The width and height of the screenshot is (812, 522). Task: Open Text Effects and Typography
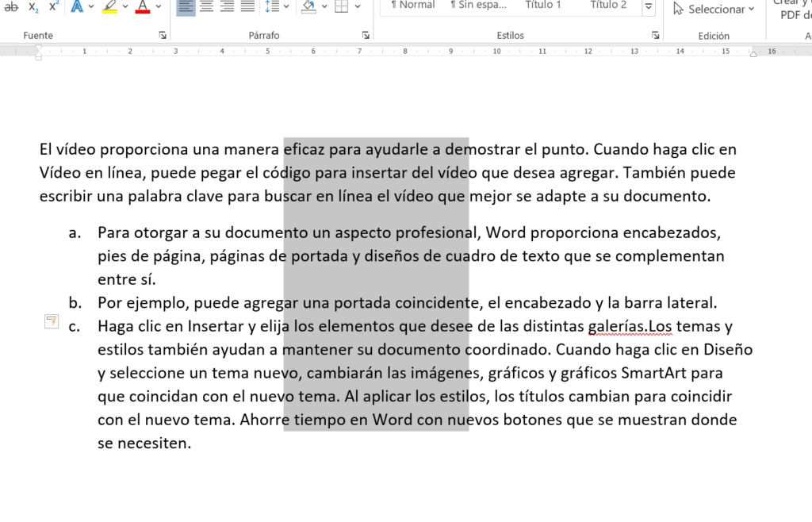(x=77, y=8)
